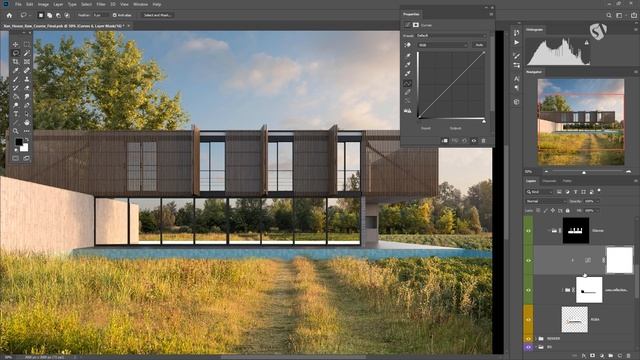Open the Filter menu
This screenshot has width=640, height=360.
[x=101, y=4]
